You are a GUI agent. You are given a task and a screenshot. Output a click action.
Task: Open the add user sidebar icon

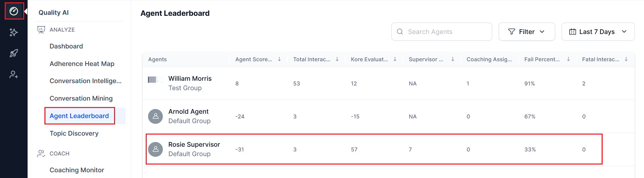pos(14,74)
